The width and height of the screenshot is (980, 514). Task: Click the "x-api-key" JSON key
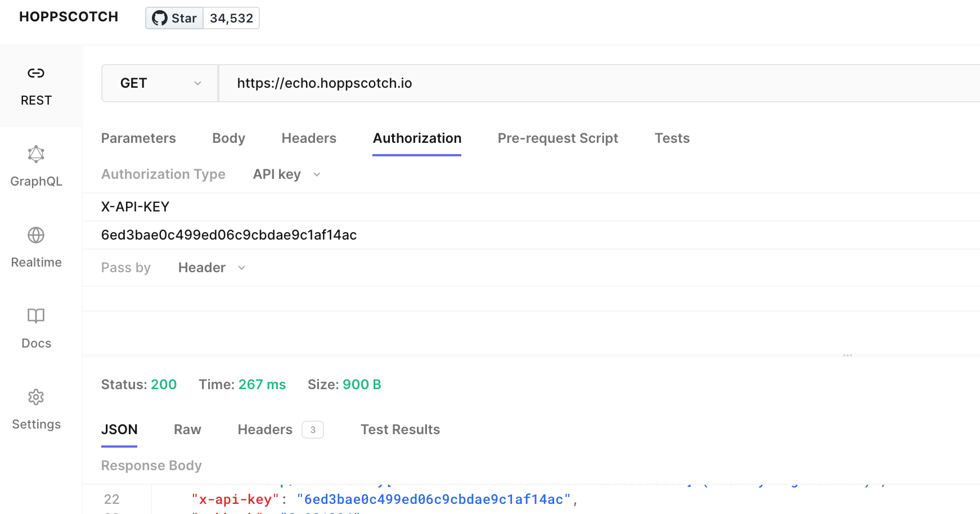pyautogui.click(x=235, y=499)
